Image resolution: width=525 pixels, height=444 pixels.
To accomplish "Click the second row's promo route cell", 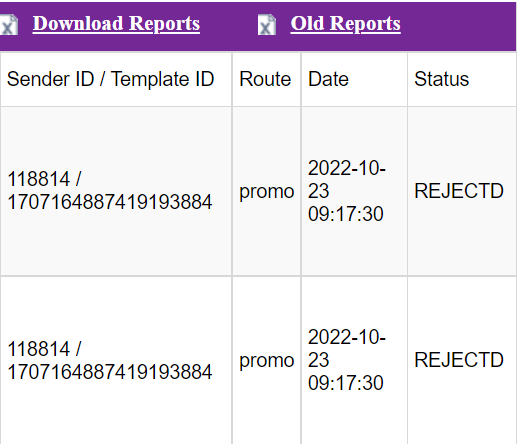I will tap(267, 361).
